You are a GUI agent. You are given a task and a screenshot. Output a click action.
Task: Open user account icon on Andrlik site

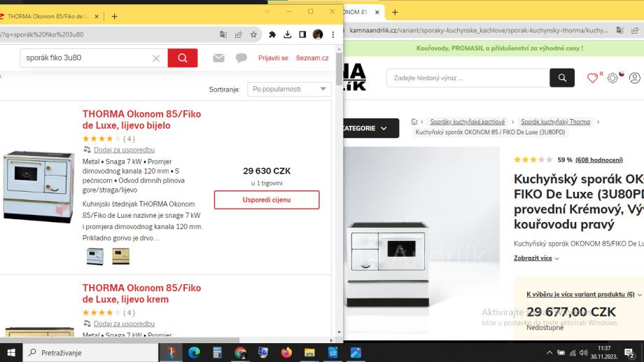[635, 78]
